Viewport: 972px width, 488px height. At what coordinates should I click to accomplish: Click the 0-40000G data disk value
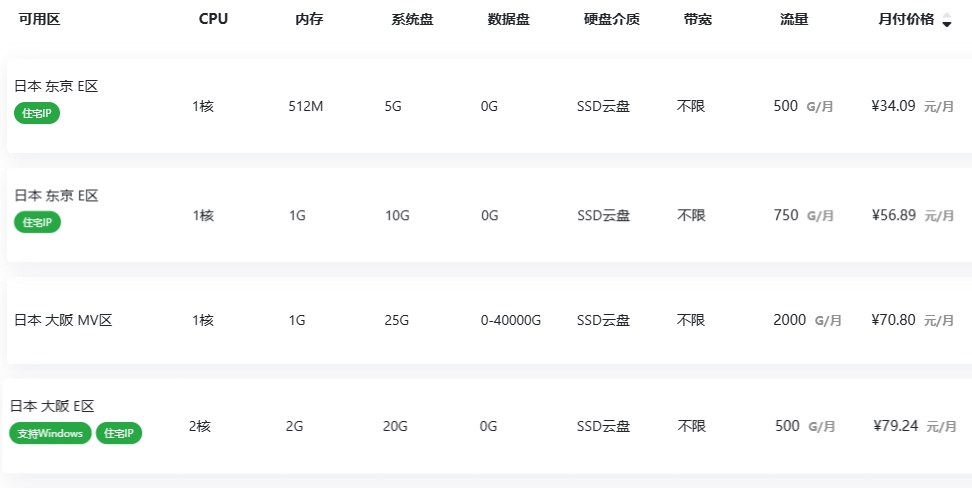pos(511,321)
